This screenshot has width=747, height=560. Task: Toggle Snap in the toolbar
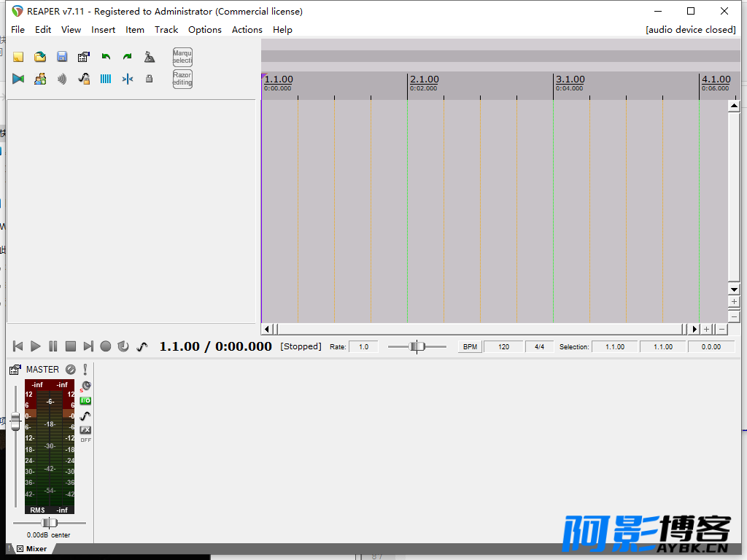tap(128, 79)
